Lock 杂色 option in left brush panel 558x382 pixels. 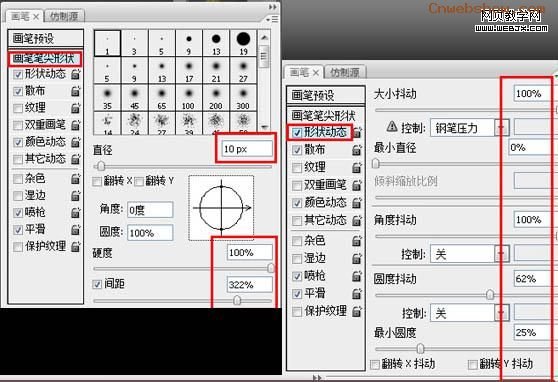coord(75,178)
